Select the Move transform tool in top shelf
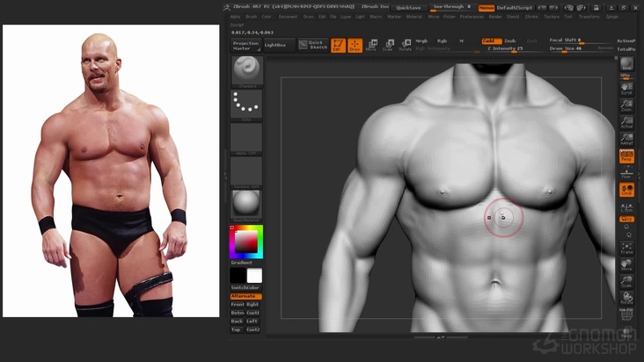This screenshot has width=644, height=362. pyautogui.click(x=372, y=45)
